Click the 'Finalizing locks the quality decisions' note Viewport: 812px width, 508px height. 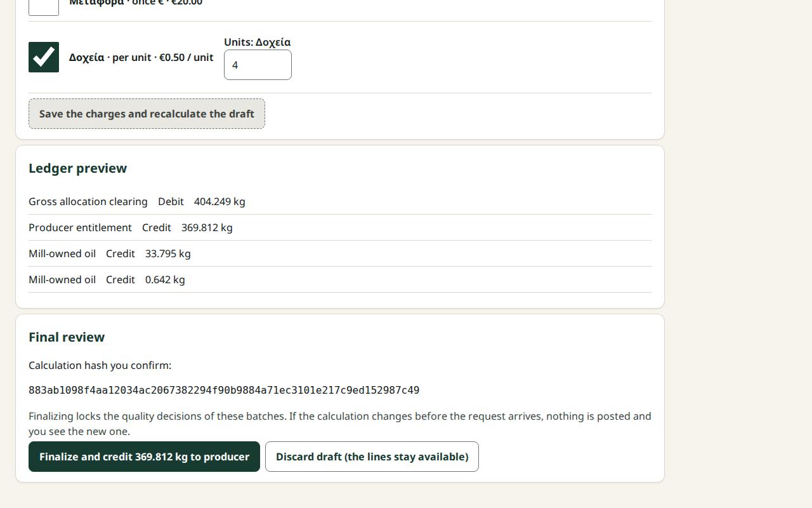(340, 424)
